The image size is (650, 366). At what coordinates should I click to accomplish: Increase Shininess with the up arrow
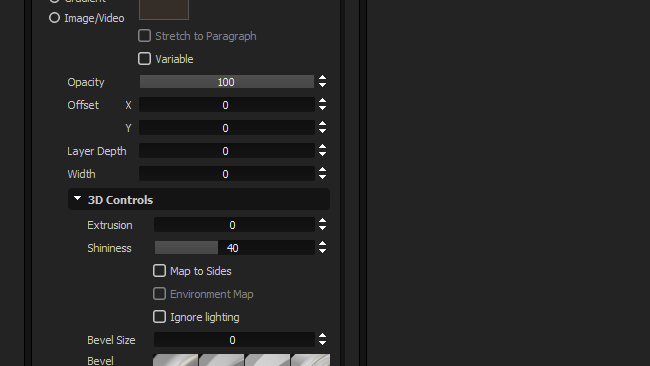click(323, 244)
